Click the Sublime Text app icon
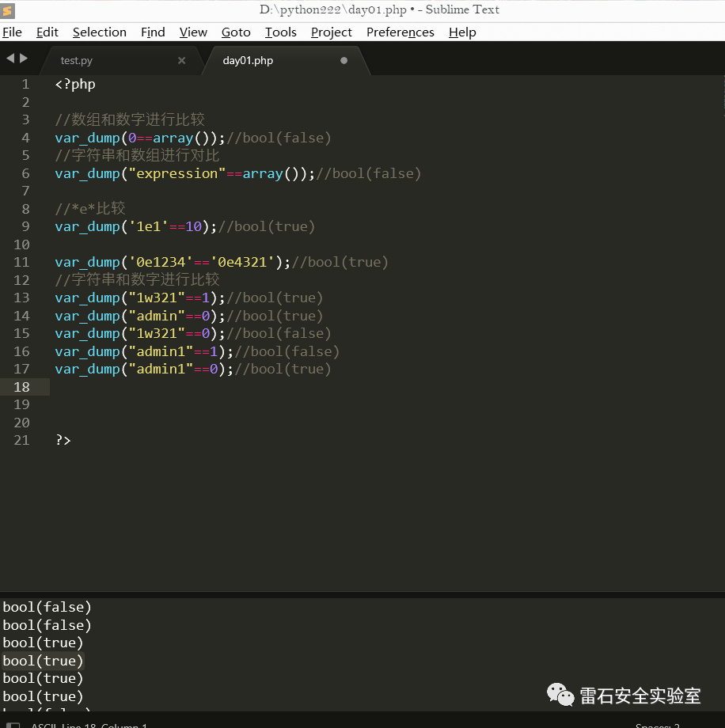The height and width of the screenshot is (728, 725). point(9,10)
